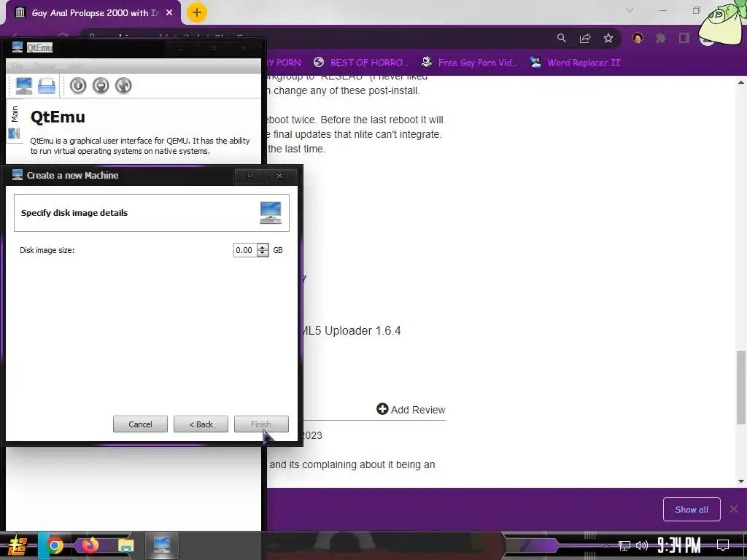Close the current Chrome tab
747x560 pixels.
click(169, 13)
